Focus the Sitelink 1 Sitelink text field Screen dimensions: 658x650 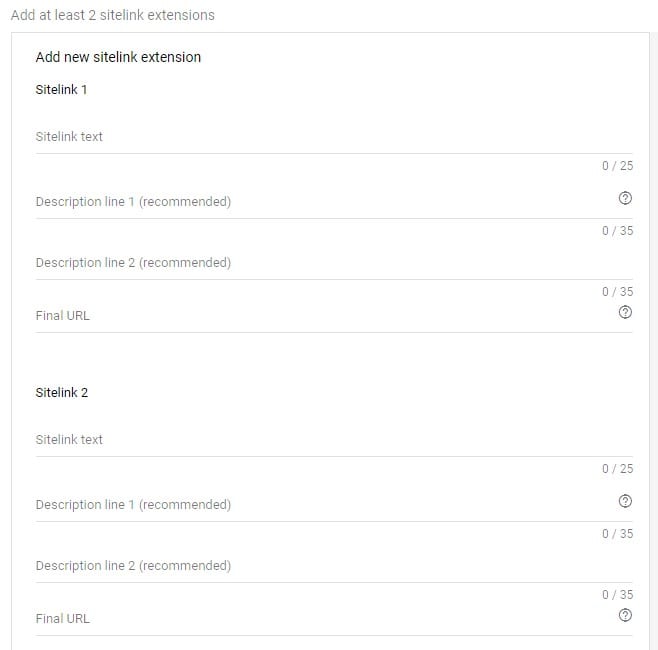coord(334,137)
